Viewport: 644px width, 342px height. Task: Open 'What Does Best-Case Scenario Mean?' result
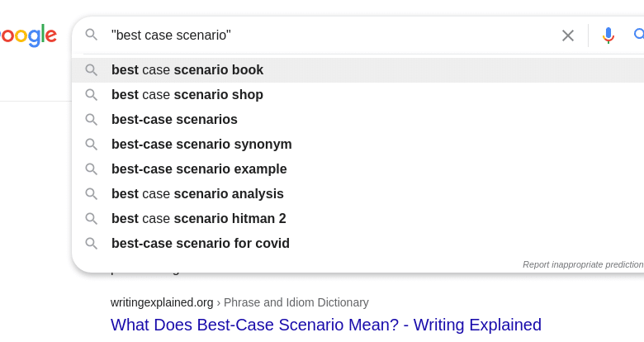click(x=326, y=325)
